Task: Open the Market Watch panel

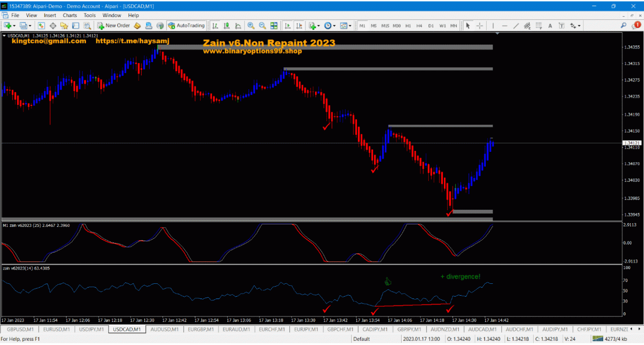Action: point(41,26)
